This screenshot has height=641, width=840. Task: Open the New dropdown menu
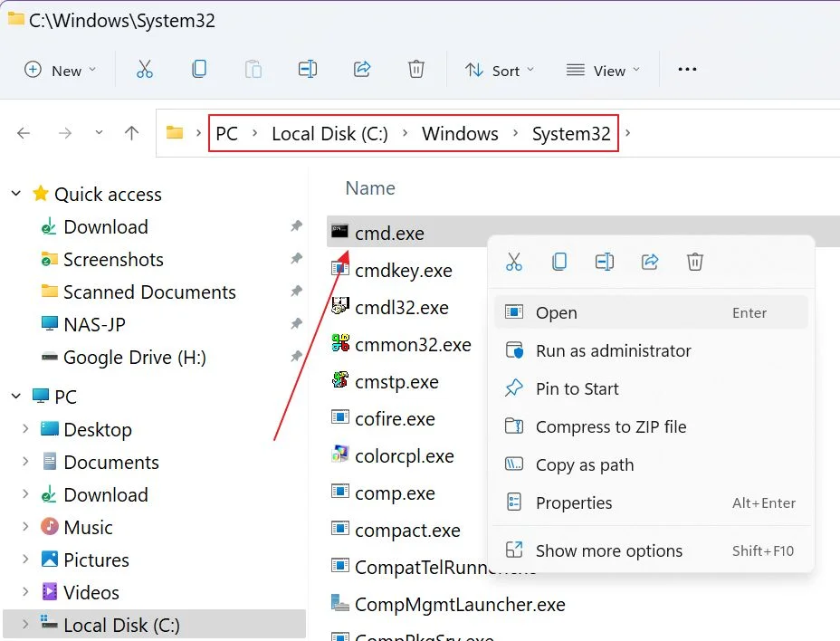pyautogui.click(x=61, y=71)
